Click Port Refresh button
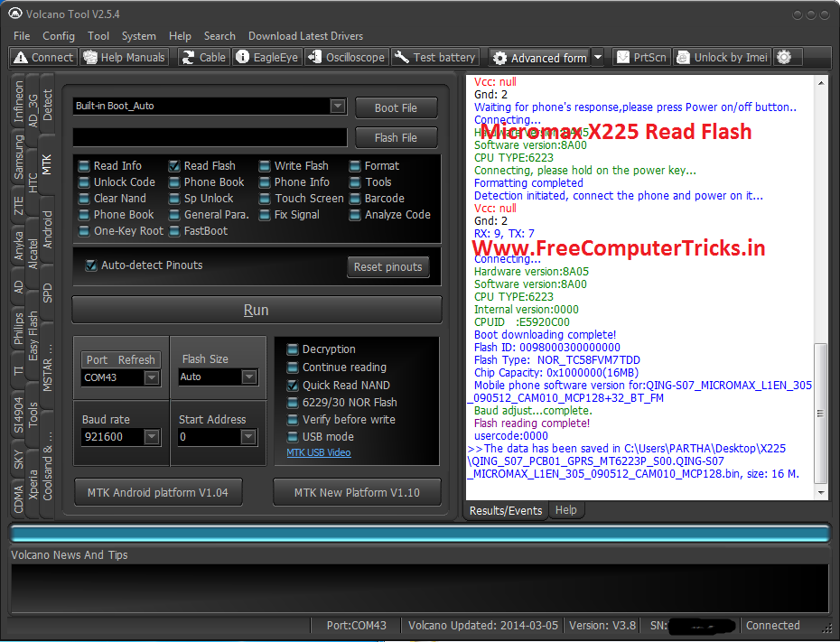 [120, 359]
